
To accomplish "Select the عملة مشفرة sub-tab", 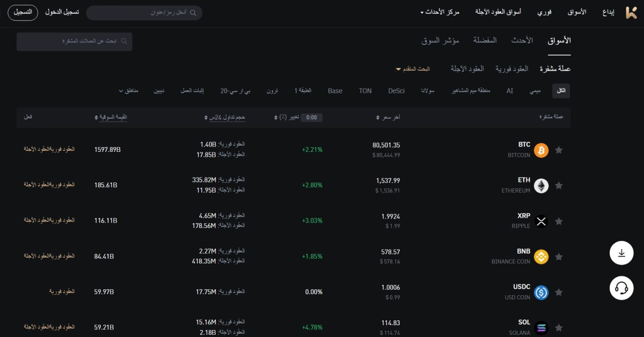I will pyautogui.click(x=555, y=69).
